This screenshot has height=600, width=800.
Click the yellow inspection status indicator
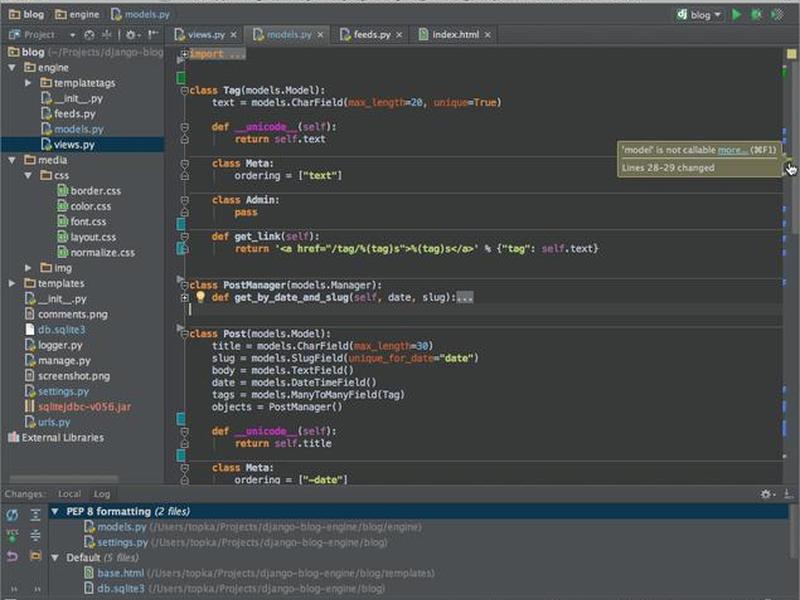coord(791,54)
